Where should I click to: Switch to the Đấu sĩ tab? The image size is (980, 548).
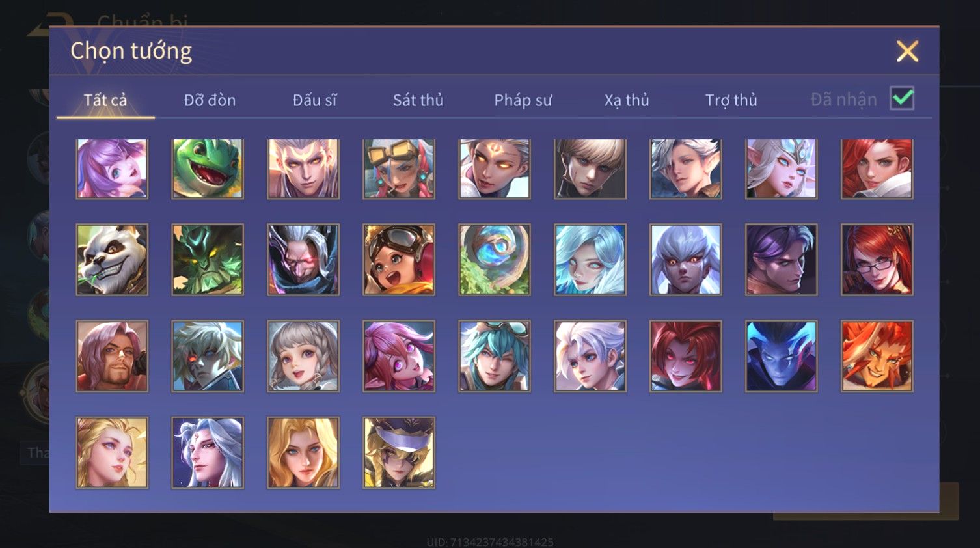tap(314, 100)
